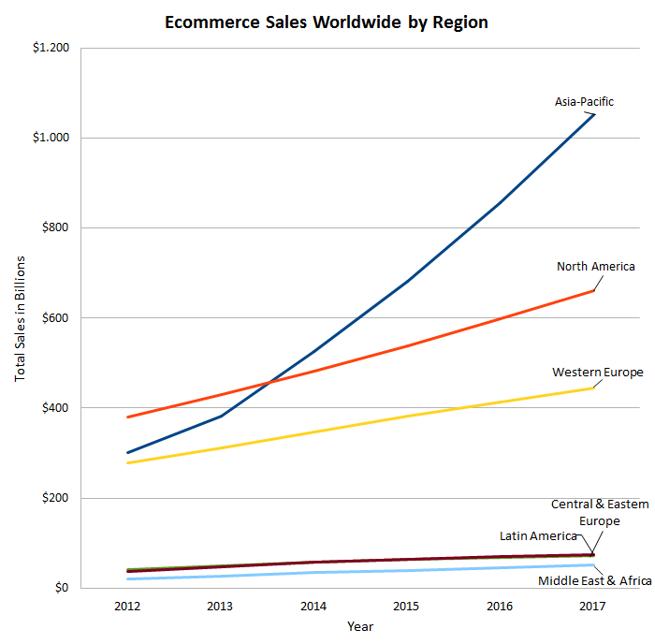Screen dimensions: 655x644
Task: Select the 'Western Europe' data label
Action: tap(597, 373)
